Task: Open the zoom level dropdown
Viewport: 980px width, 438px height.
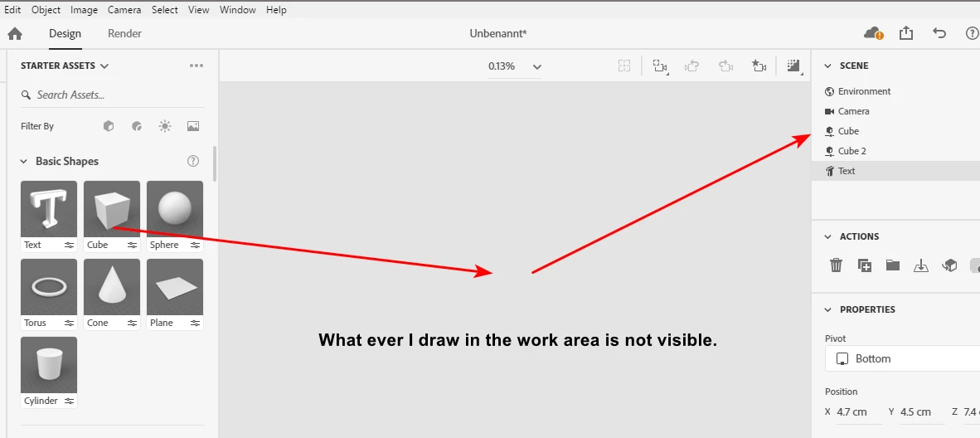Action: [537, 66]
